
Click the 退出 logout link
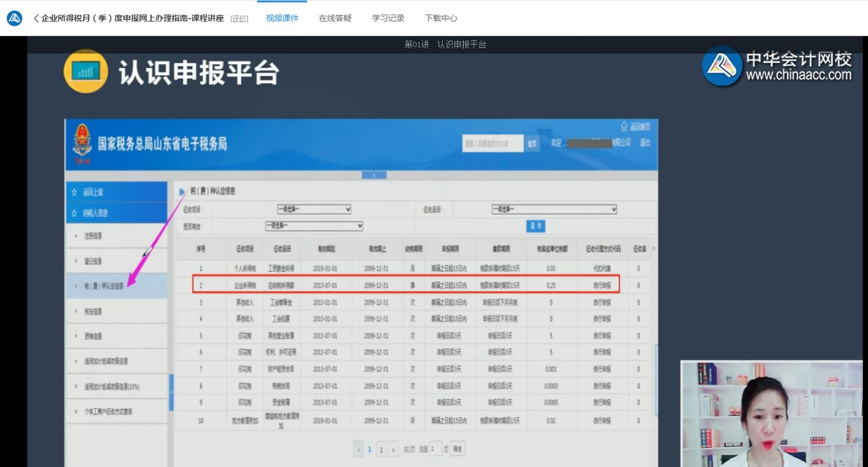(x=645, y=143)
